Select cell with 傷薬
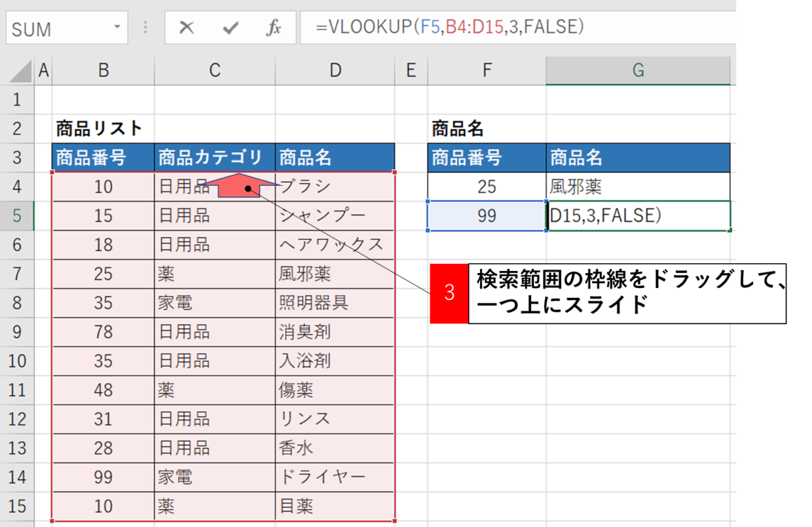Viewport: 812px width, 527px height. (335, 390)
